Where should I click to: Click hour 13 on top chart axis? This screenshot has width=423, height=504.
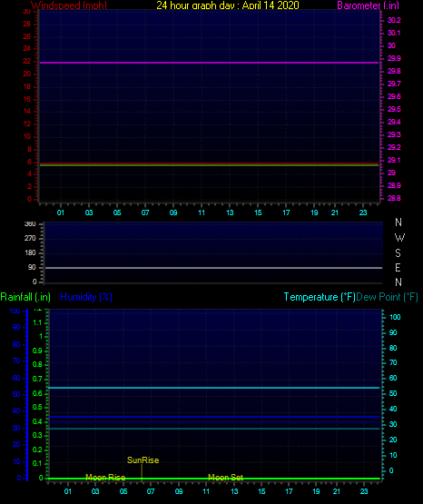230,212
